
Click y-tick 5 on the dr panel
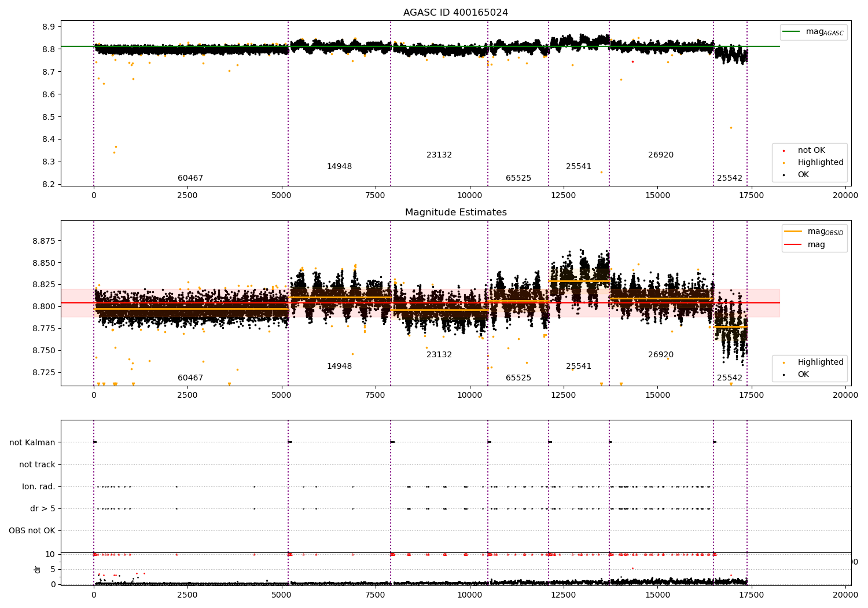coord(53,569)
